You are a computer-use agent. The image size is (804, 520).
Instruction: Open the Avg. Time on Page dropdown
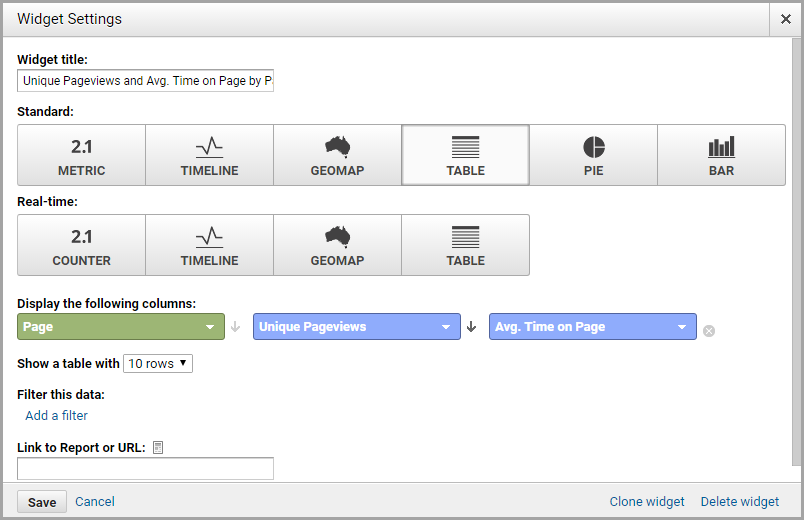[593, 327]
